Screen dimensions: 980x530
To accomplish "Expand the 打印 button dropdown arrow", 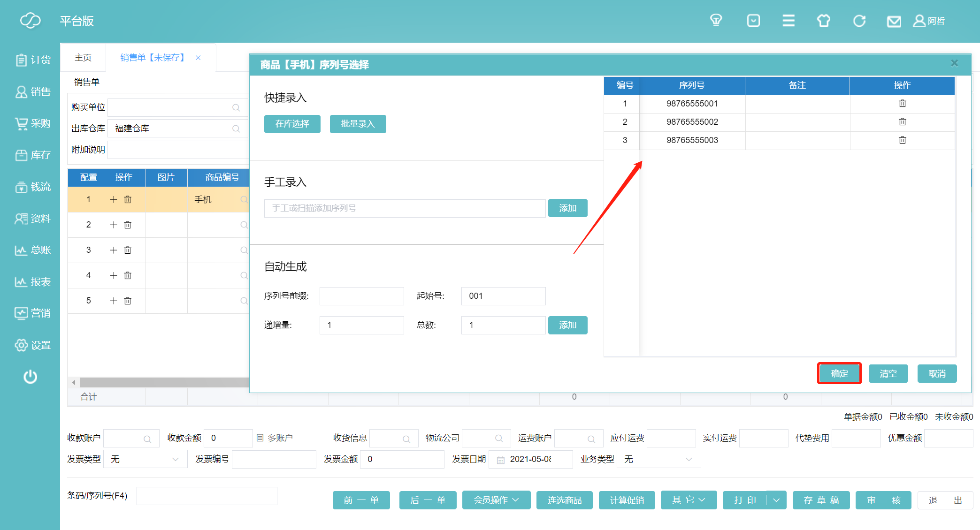I will [776, 500].
